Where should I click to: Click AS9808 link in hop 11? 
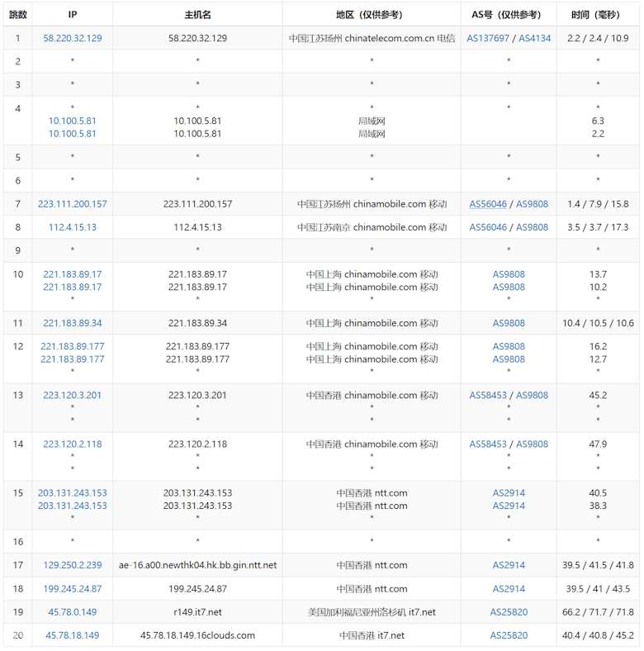coord(509,323)
